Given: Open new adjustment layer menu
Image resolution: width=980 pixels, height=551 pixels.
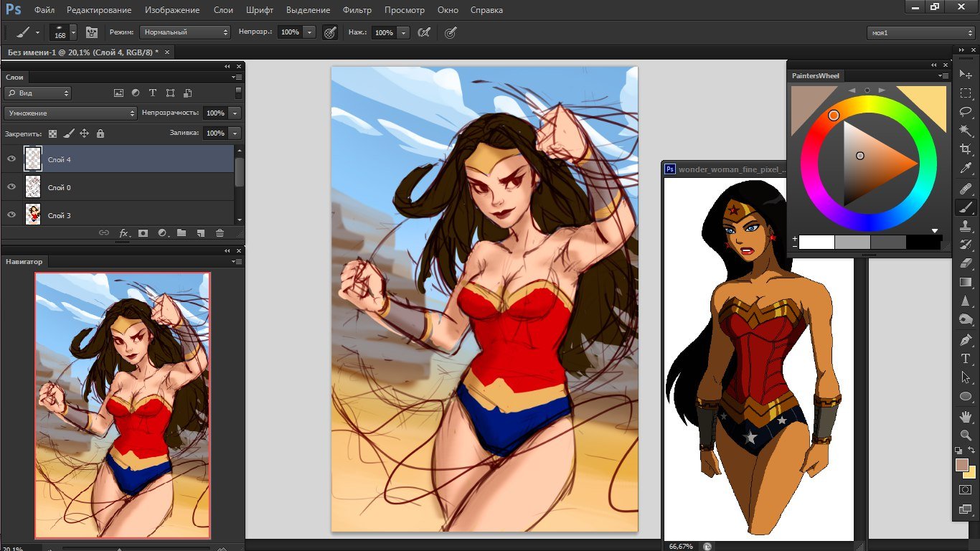Looking at the screenshot, I should tap(162, 233).
